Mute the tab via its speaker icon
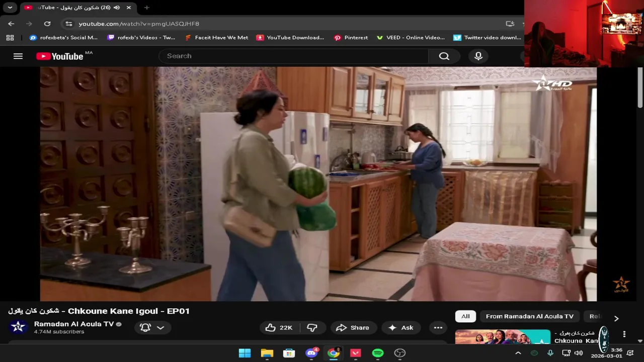The width and height of the screenshot is (644, 362). point(117,8)
